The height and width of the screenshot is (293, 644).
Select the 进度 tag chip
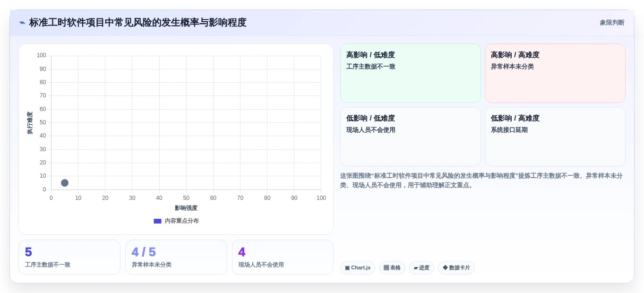(421, 267)
